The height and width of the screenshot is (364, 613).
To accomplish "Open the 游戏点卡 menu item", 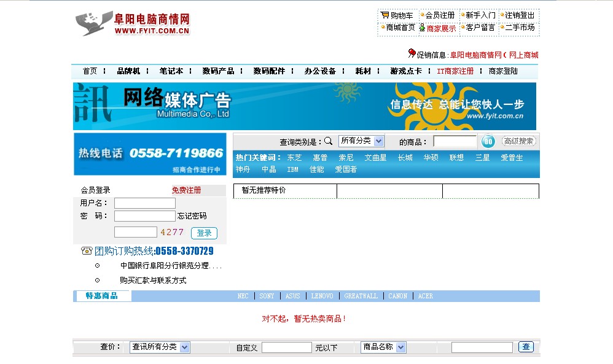I will [406, 71].
